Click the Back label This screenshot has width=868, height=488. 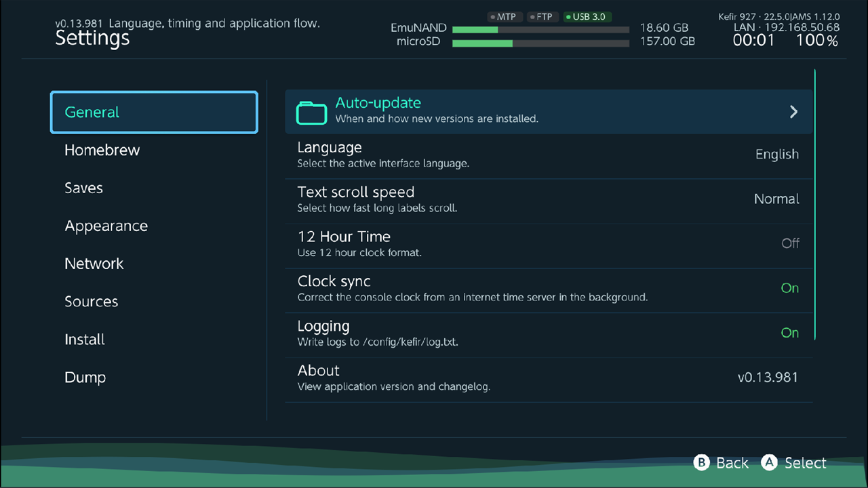click(x=732, y=463)
